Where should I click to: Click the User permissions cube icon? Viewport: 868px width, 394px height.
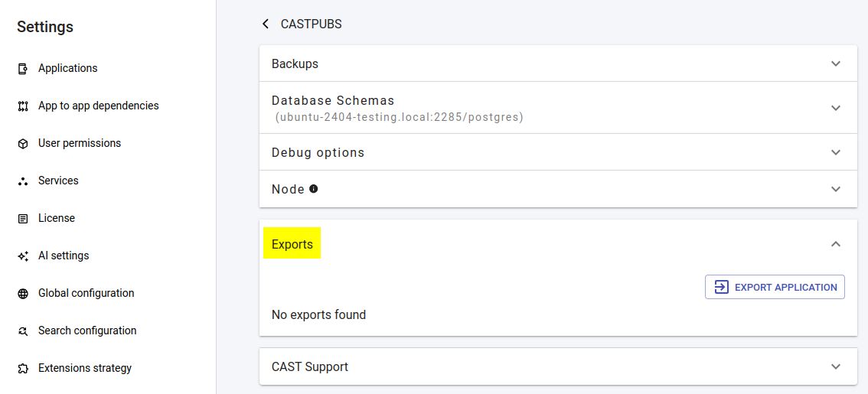[x=23, y=144]
